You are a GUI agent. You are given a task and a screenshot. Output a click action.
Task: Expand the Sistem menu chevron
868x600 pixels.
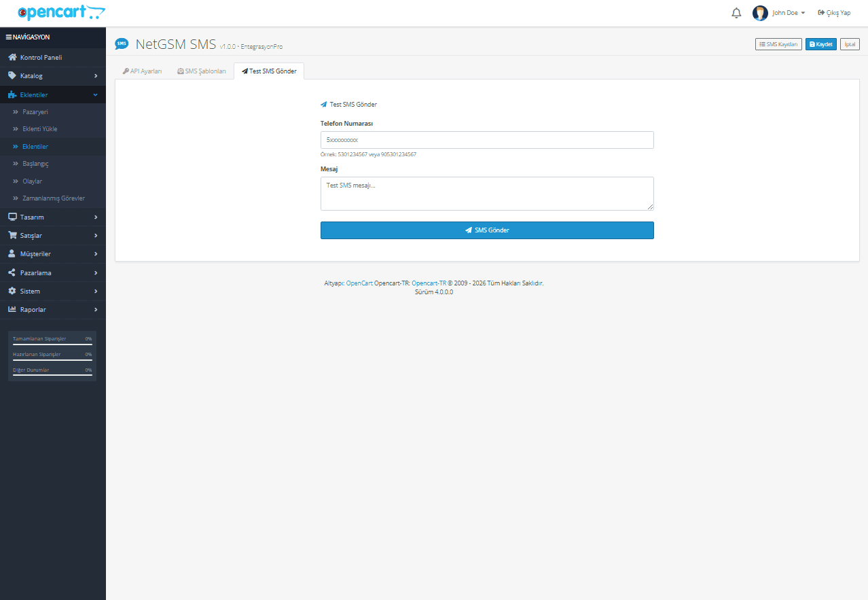click(x=96, y=292)
